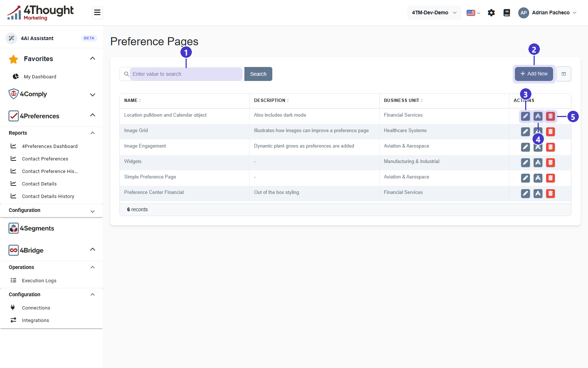Sort table by Description column
Screen dimensions: 588x368
pos(272,100)
